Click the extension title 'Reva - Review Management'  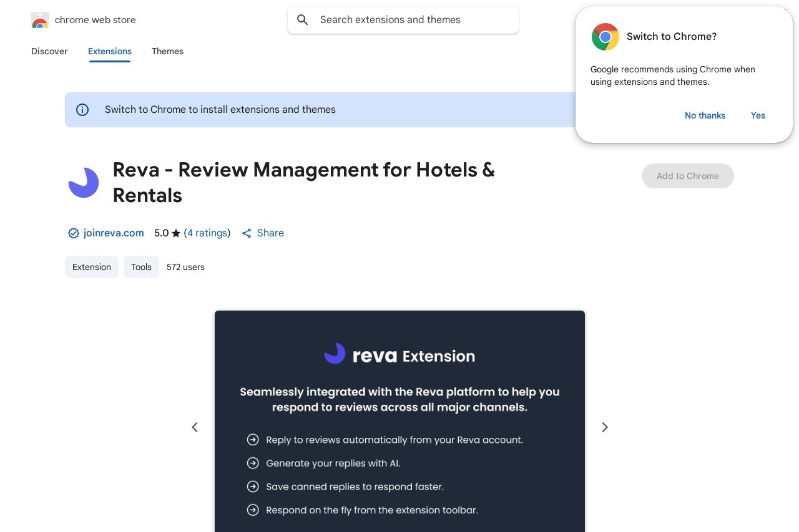pos(303,182)
